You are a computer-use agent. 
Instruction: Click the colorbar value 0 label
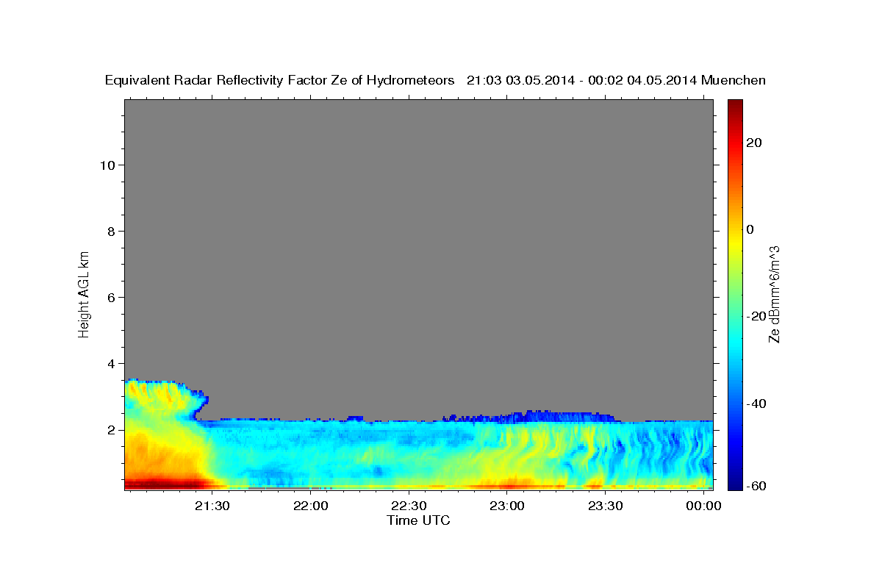click(750, 229)
